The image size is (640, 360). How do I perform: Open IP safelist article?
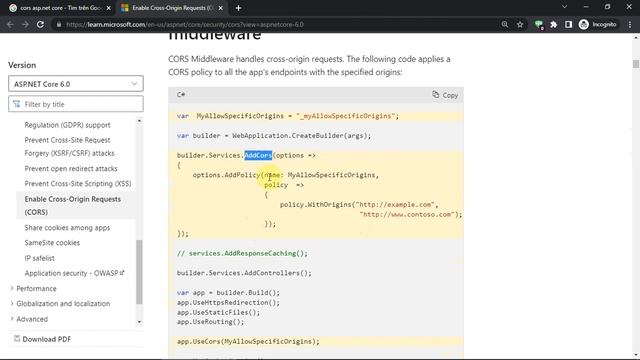(40, 258)
